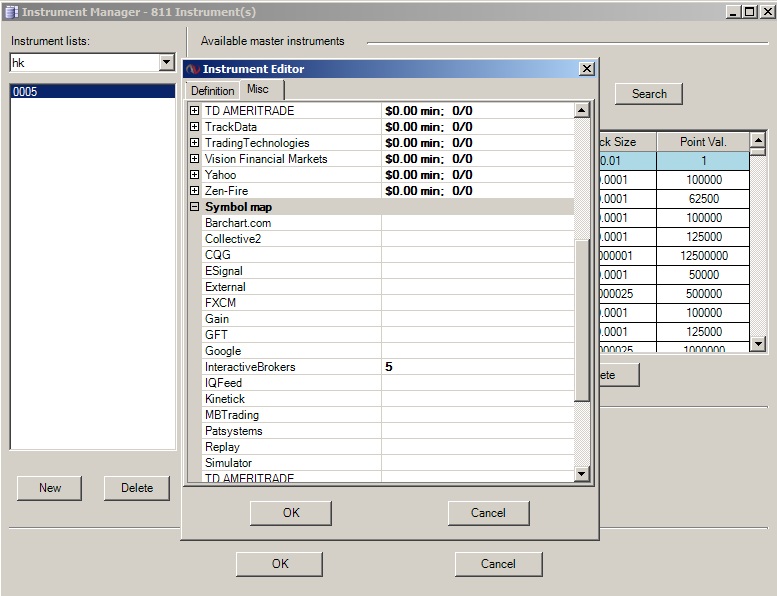777x596 pixels.
Task: Close the Instrument Editor dialog
Action: [x=587, y=69]
